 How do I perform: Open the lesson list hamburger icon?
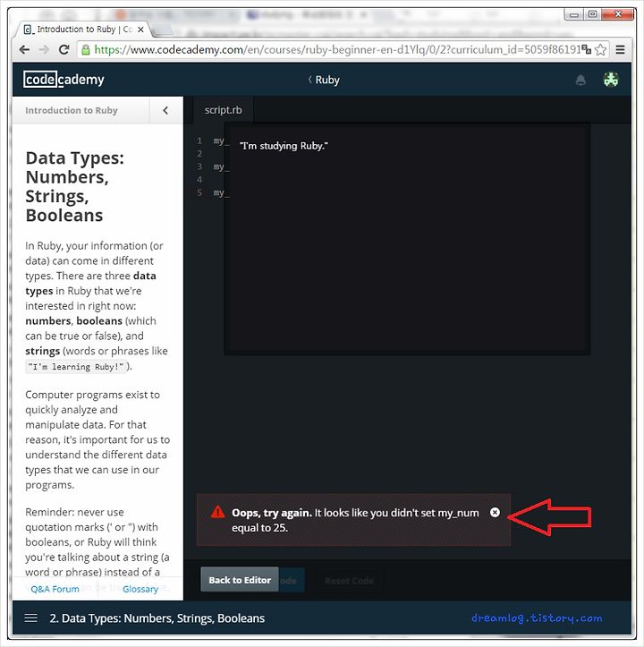click(31, 617)
